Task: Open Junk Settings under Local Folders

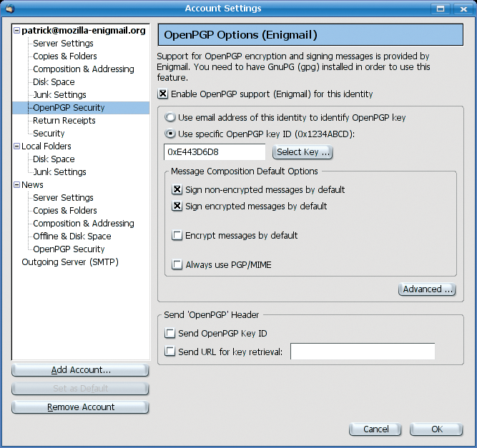Action: tap(59, 172)
